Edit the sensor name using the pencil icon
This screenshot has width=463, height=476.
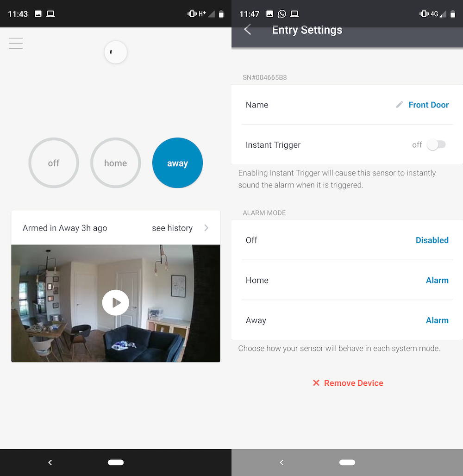(399, 105)
